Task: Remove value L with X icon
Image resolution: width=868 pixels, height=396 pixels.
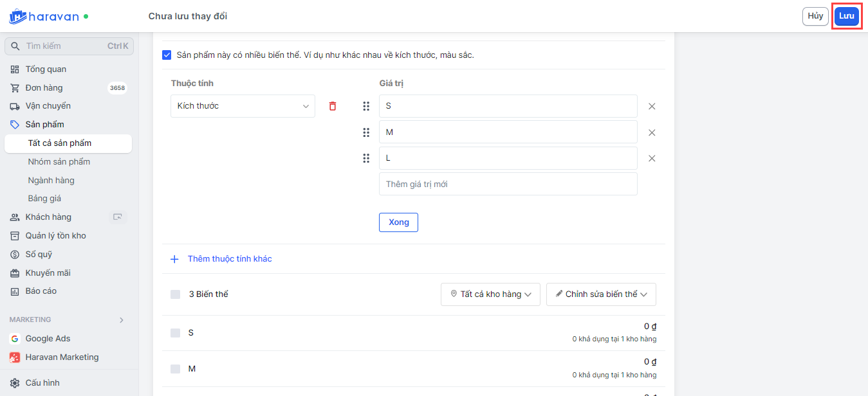Action: tap(652, 158)
